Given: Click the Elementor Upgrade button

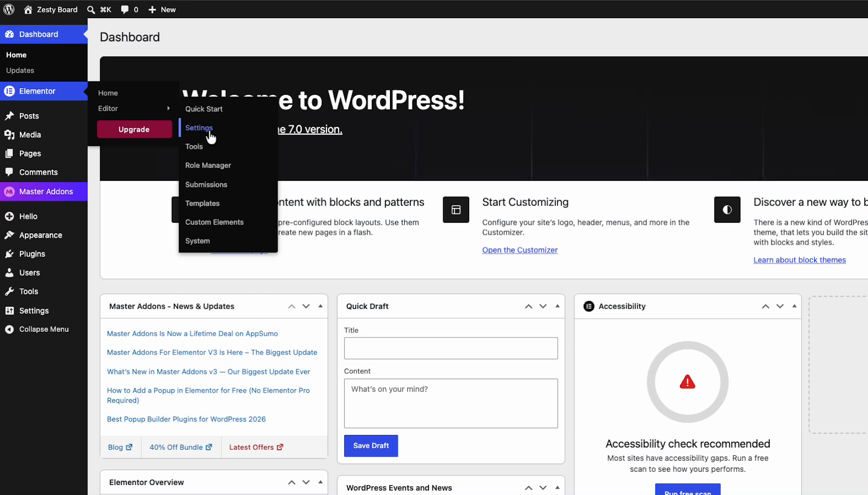Looking at the screenshot, I should [x=134, y=129].
